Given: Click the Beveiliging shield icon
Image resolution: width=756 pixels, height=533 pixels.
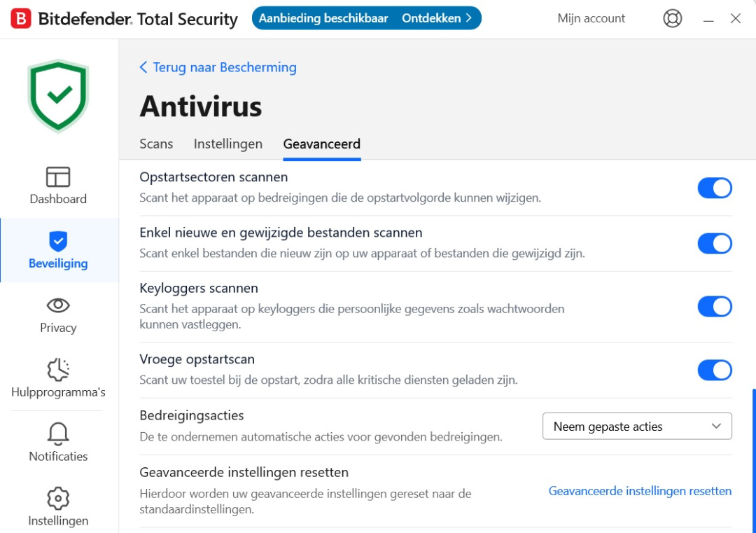Looking at the screenshot, I should pyautogui.click(x=58, y=242).
